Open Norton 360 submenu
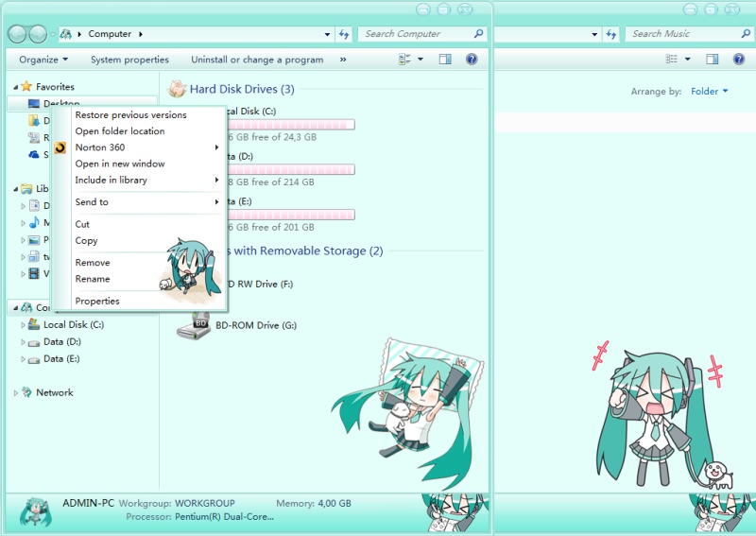The height and width of the screenshot is (536, 756). (139, 147)
